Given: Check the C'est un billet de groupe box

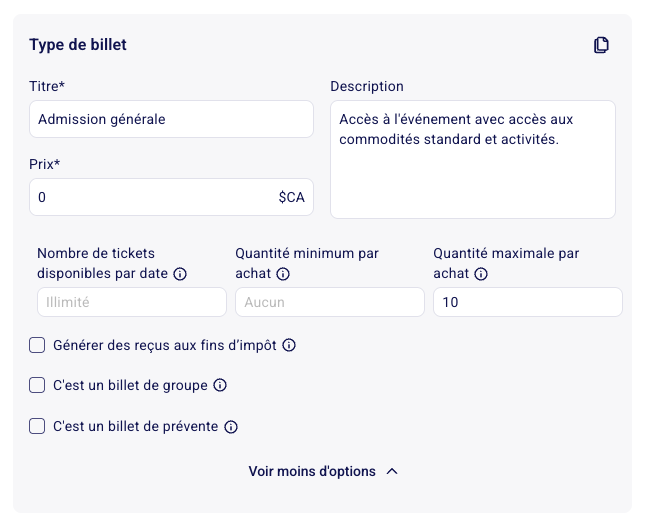Looking at the screenshot, I should point(37,385).
